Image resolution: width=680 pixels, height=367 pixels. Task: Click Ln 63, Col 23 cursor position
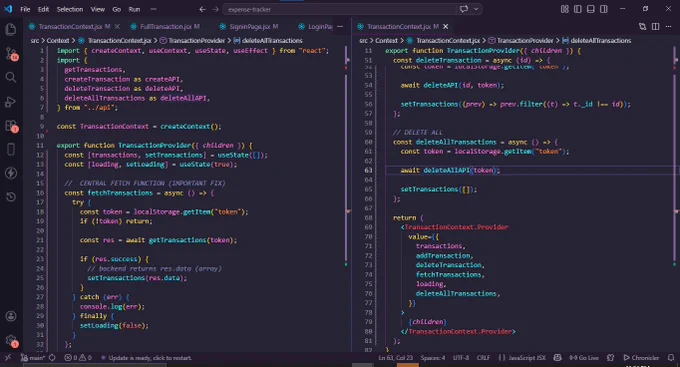point(395,358)
